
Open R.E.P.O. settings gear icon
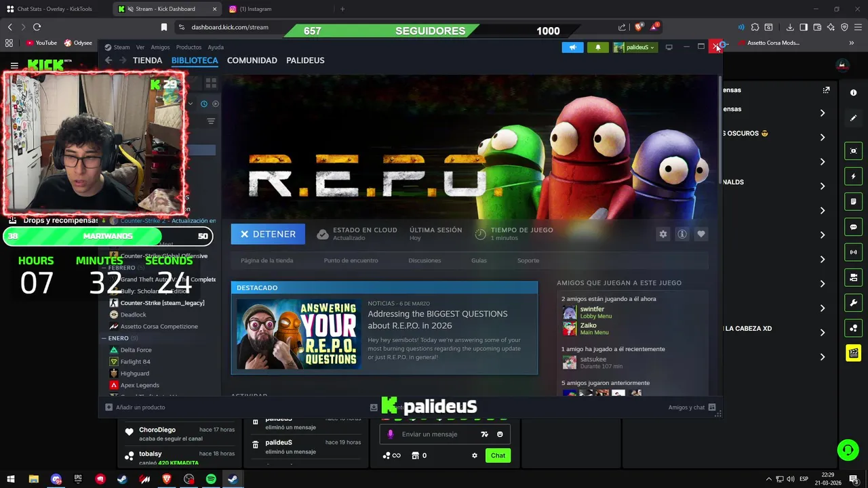pyautogui.click(x=663, y=234)
